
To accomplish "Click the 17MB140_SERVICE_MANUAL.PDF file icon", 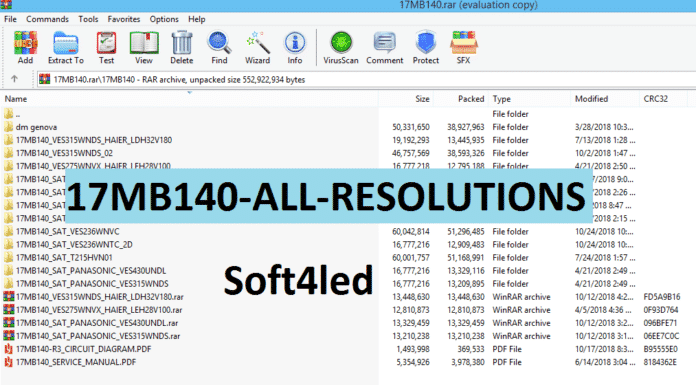I will 8,362.
